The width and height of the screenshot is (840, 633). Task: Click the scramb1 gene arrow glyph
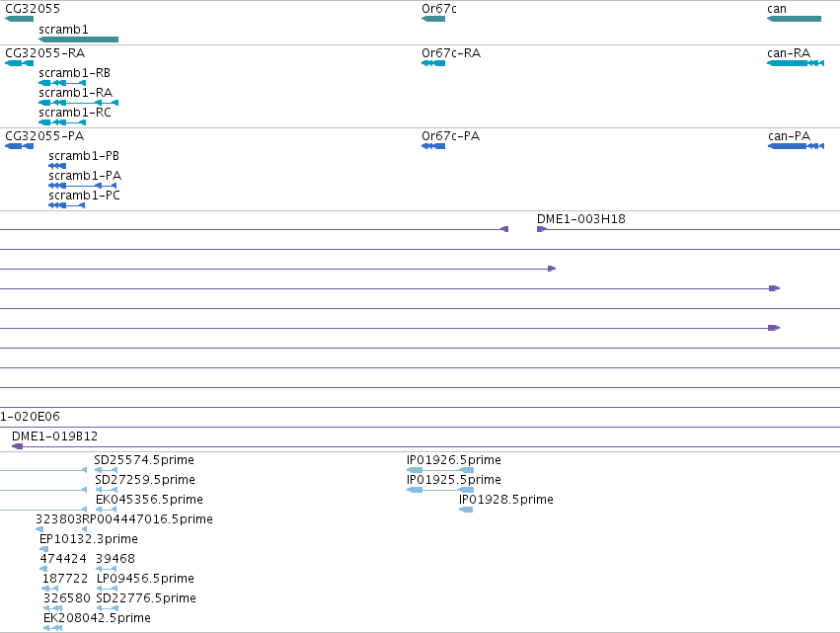78,40
